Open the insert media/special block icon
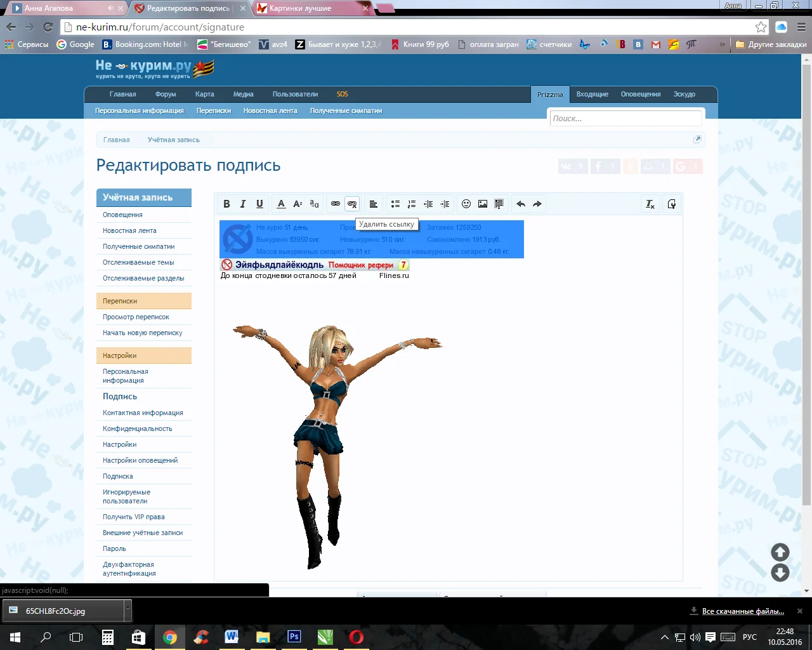The height and width of the screenshot is (650, 812). 499,204
